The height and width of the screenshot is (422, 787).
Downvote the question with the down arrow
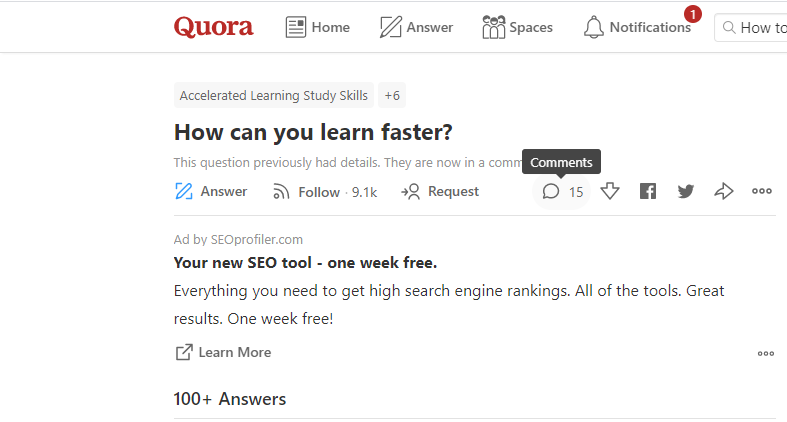(610, 191)
